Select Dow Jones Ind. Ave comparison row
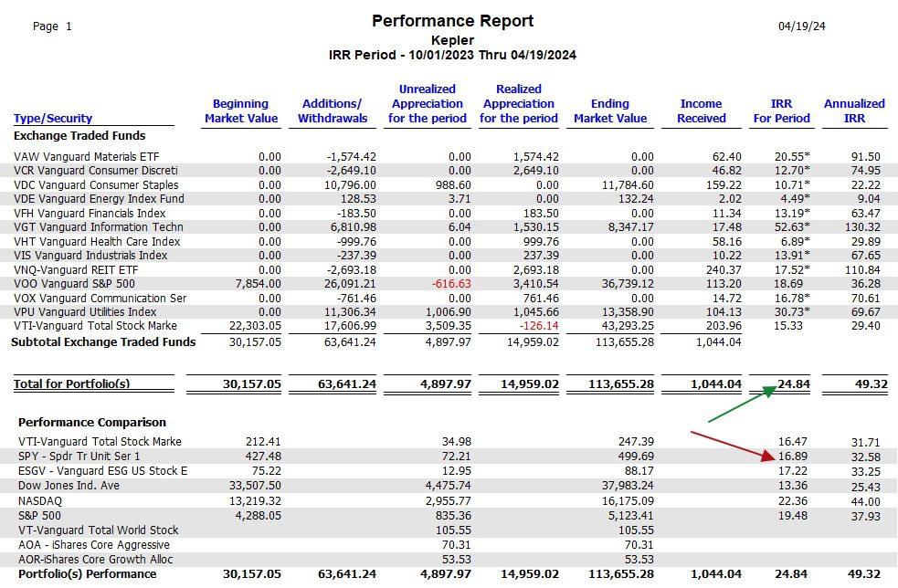 coord(449,486)
